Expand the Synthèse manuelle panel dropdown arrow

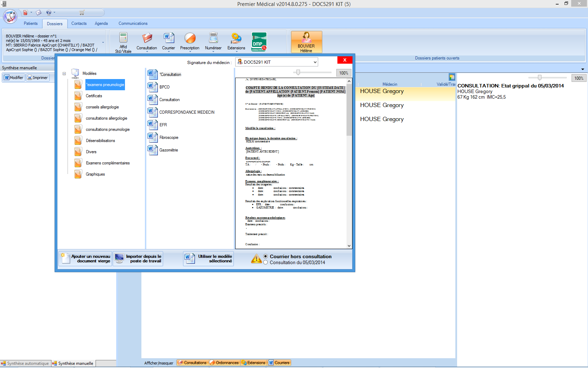pos(583,69)
